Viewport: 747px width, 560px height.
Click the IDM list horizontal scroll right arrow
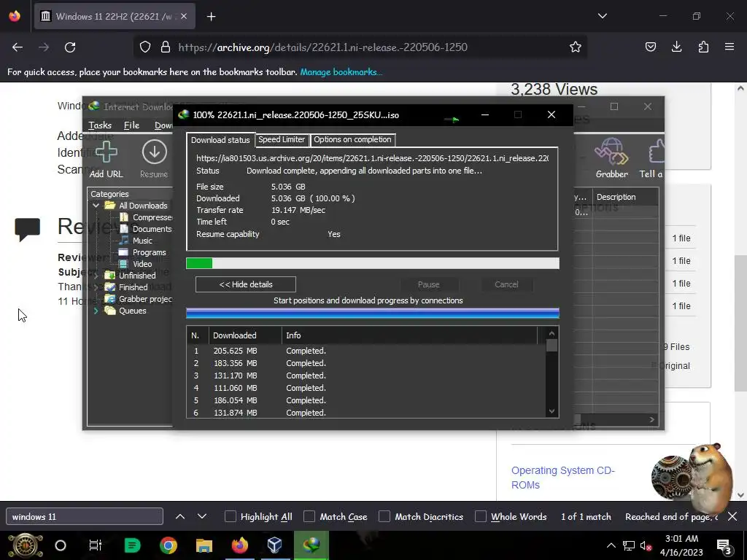pyautogui.click(x=652, y=419)
